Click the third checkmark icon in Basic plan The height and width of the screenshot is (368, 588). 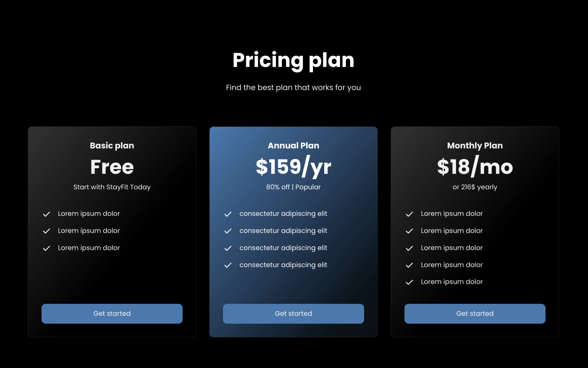pos(47,248)
